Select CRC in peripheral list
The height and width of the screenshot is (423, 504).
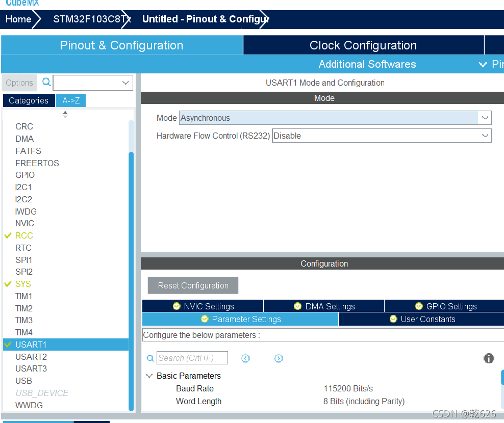pyautogui.click(x=24, y=126)
